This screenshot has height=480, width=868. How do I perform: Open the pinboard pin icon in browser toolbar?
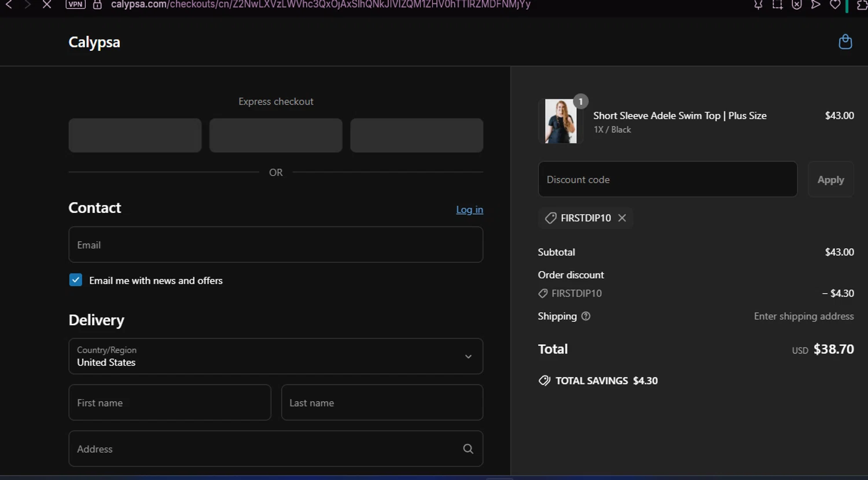758,5
